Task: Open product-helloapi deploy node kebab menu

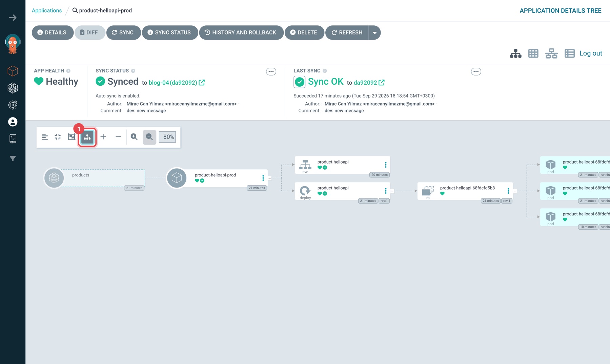Action: [x=386, y=191]
